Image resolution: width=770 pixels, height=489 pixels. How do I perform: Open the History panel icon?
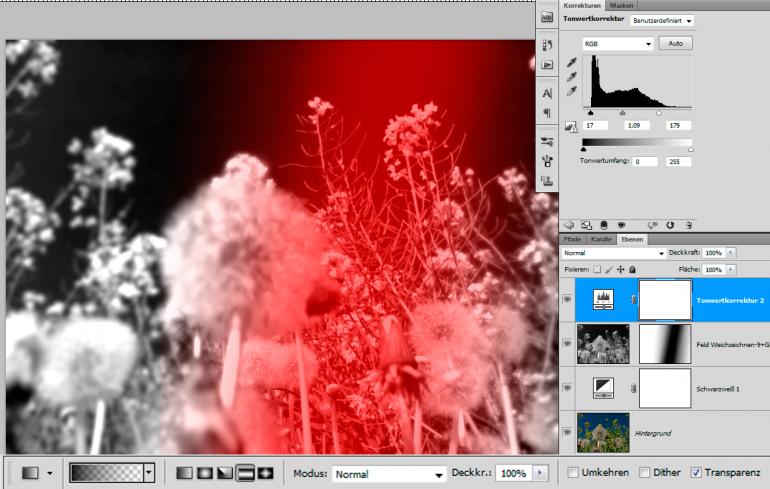pos(547,45)
